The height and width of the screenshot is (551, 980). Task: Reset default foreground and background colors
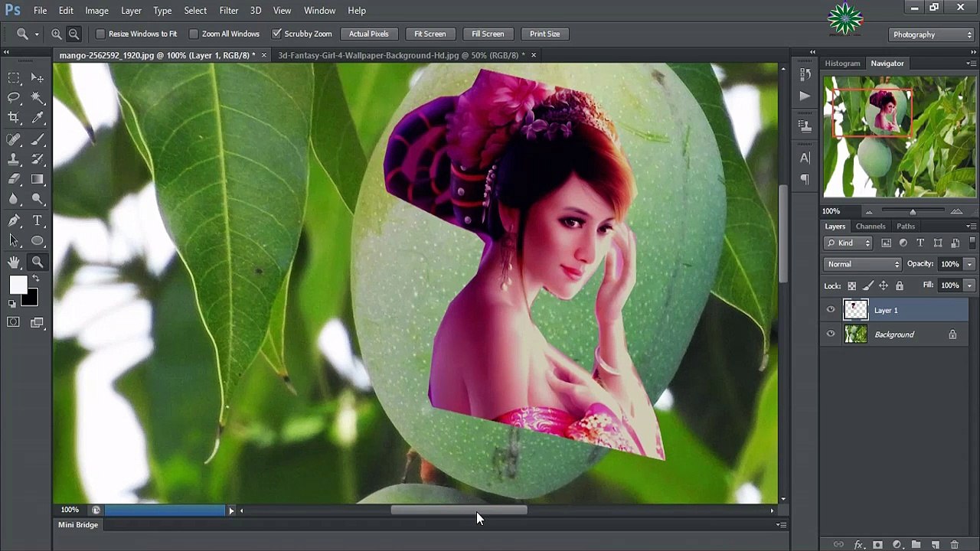11,303
